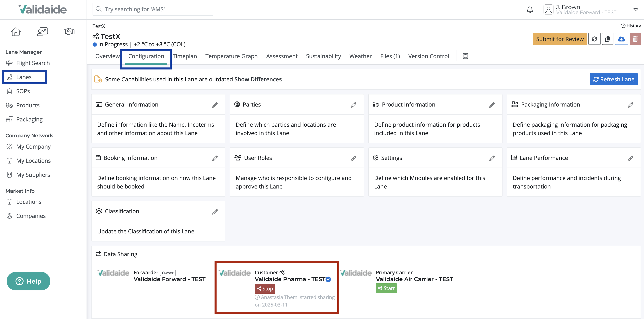Click the Validaide logo
The height and width of the screenshot is (319, 644).
[x=42, y=9]
